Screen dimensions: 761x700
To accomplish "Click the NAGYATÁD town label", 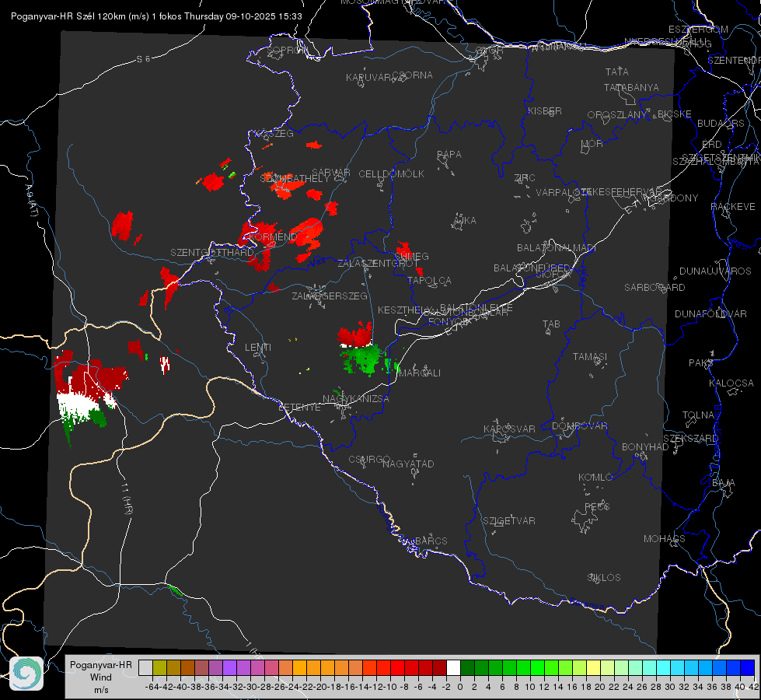I will pos(408,464).
